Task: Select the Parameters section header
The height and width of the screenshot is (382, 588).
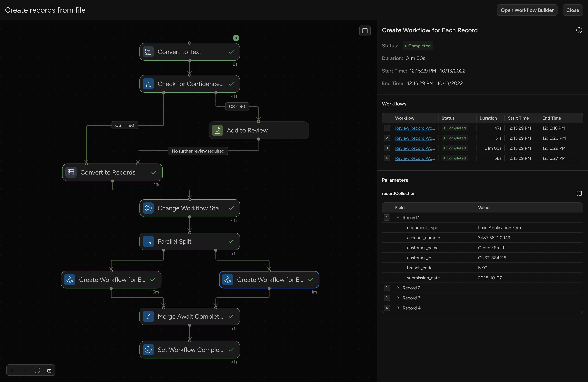Action: tap(395, 180)
